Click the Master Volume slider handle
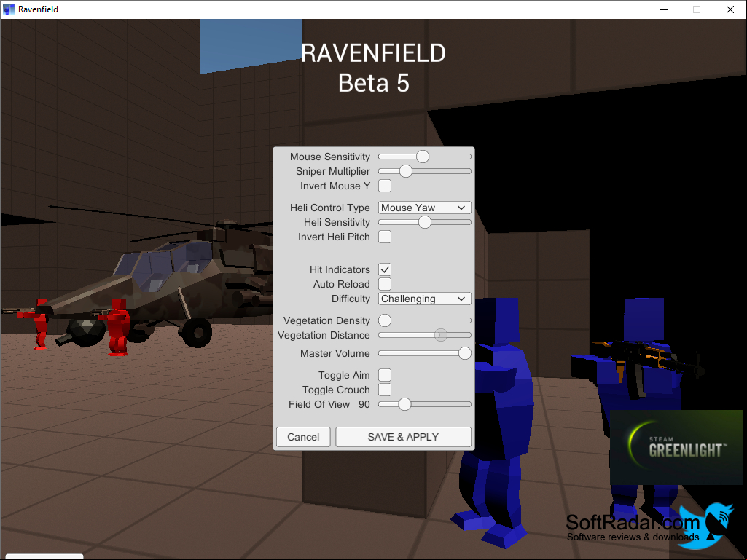 pos(464,353)
